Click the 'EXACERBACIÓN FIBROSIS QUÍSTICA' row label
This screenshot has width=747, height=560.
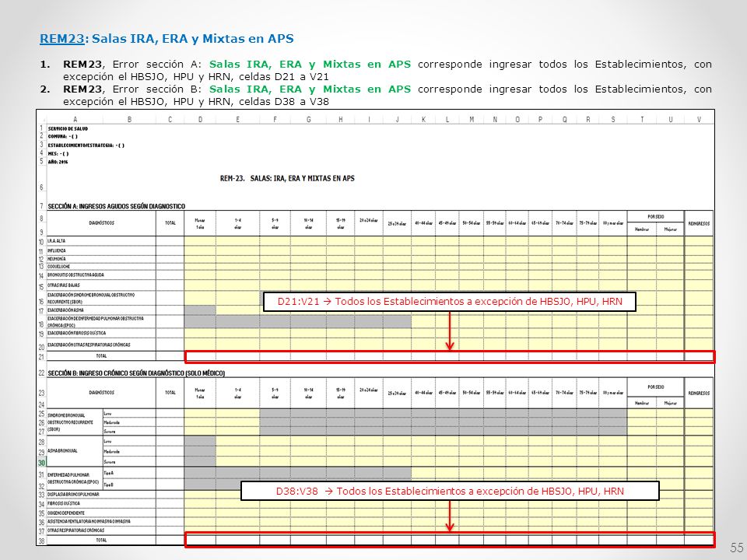[x=76, y=334]
